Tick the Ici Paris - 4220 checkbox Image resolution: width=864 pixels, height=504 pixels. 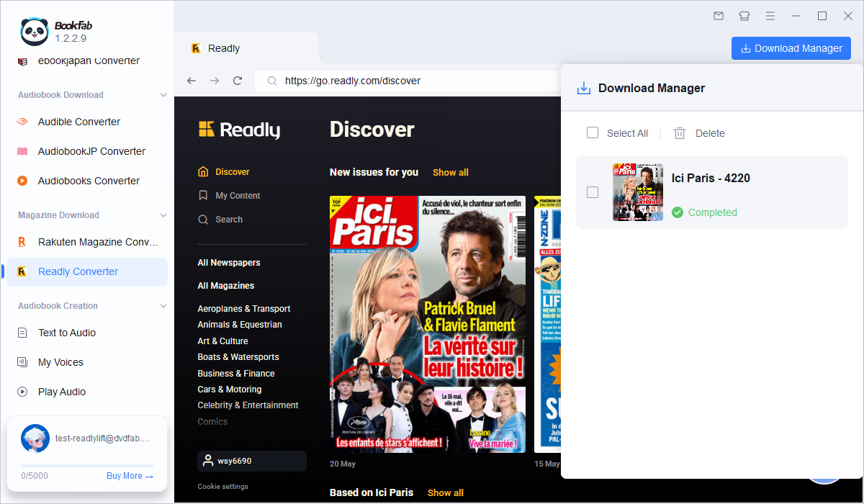pyautogui.click(x=593, y=192)
